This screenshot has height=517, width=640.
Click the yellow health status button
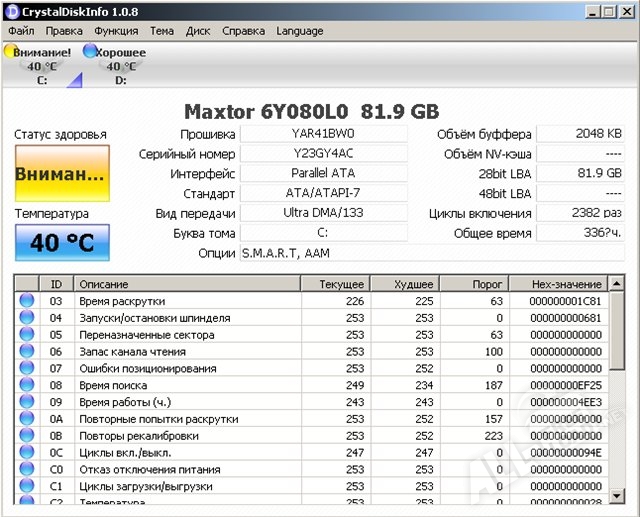(60, 172)
